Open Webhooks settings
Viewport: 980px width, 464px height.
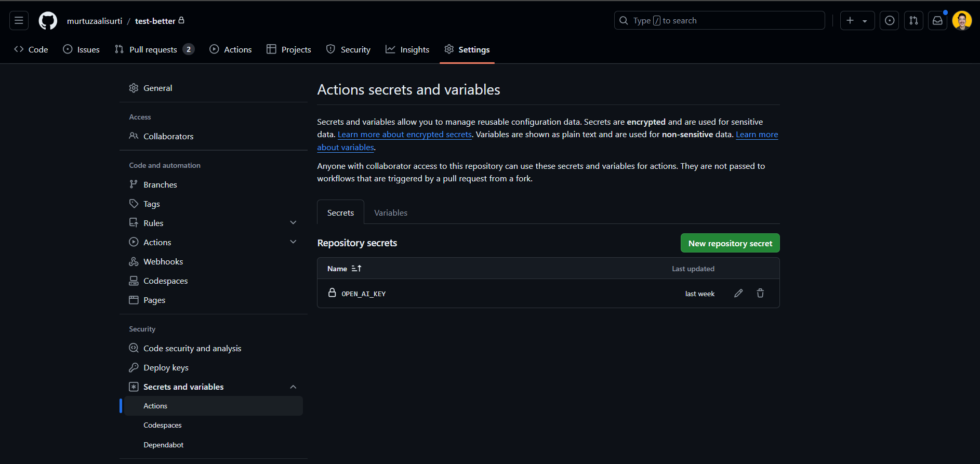[214, 261]
